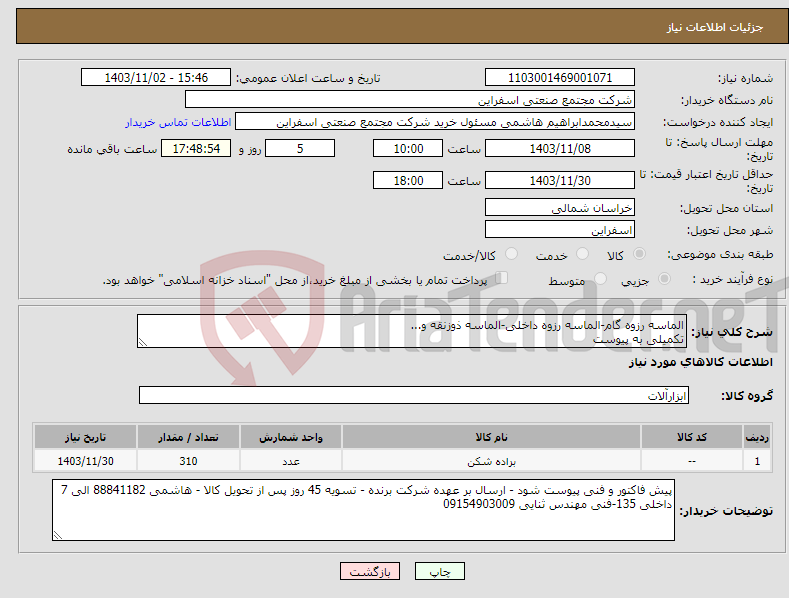
Task: Click the remaining time 17:48:54 field
Action: click(196, 148)
